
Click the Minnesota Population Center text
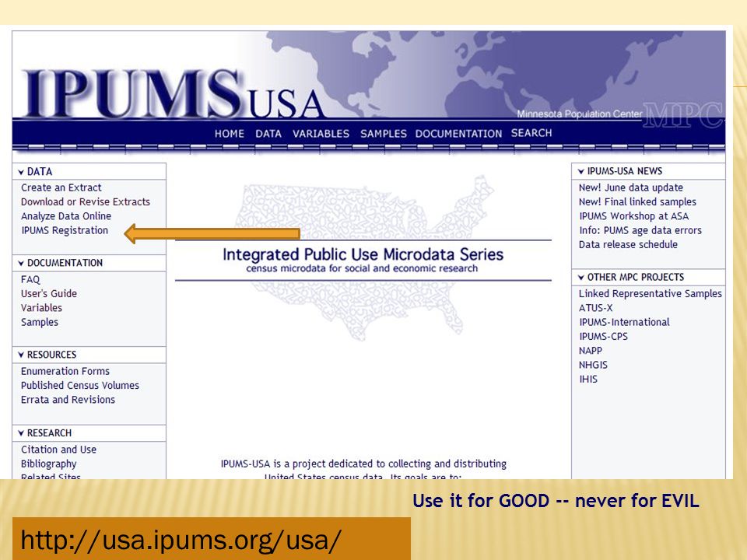[579, 114]
